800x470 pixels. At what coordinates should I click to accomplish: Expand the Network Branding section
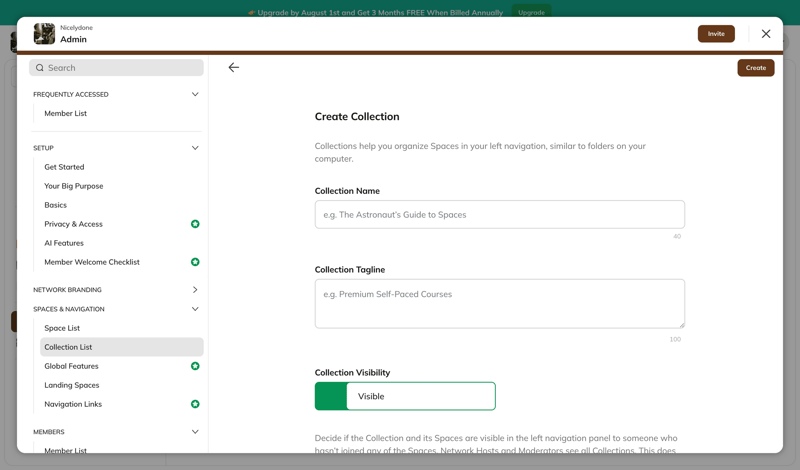(195, 290)
